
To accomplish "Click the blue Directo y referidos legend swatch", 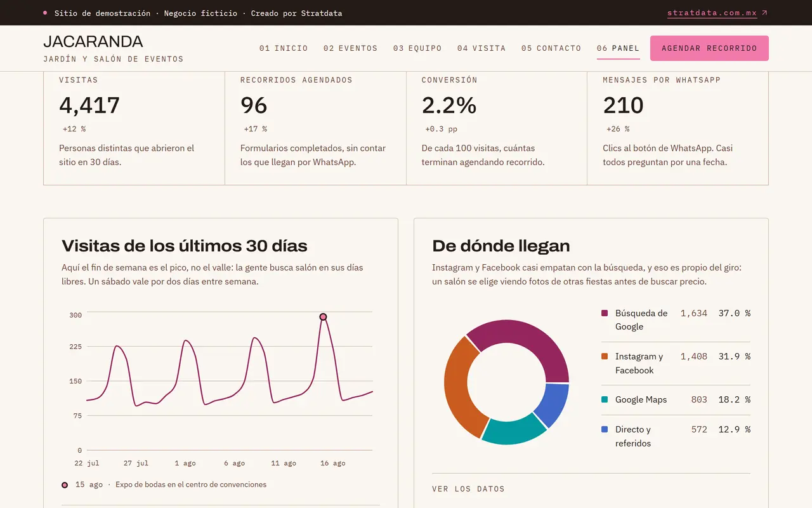I will [605, 429].
